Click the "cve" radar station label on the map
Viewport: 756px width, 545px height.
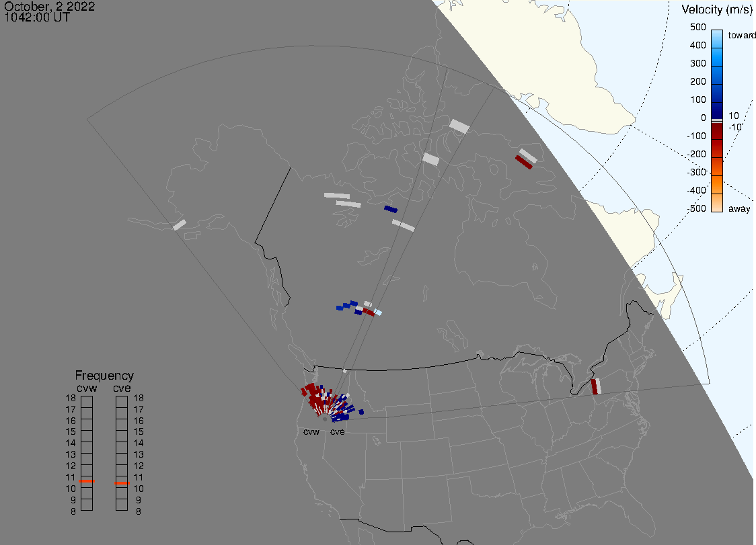coord(337,431)
